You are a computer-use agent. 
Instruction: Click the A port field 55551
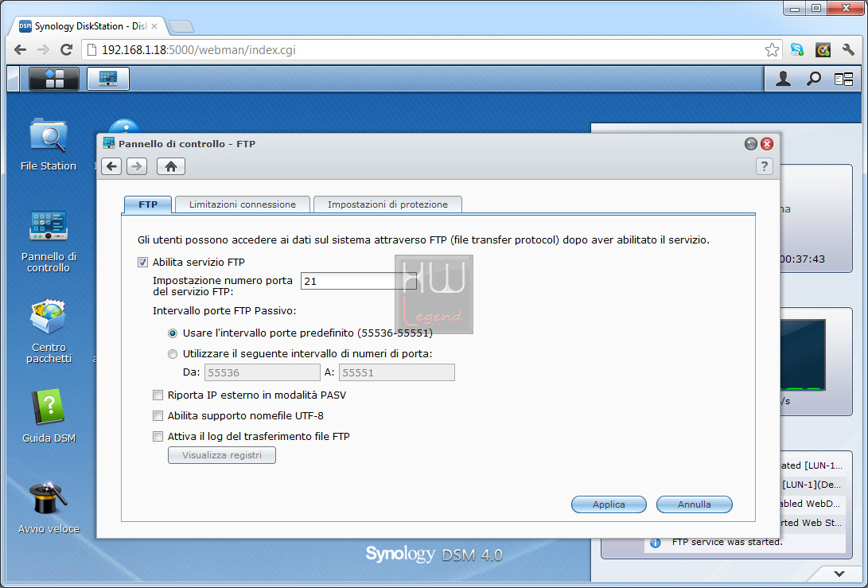(397, 372)
